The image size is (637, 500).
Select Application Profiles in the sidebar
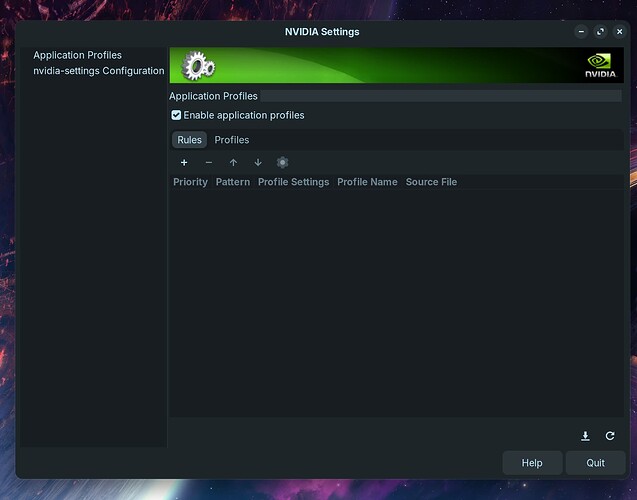[77, 55]
